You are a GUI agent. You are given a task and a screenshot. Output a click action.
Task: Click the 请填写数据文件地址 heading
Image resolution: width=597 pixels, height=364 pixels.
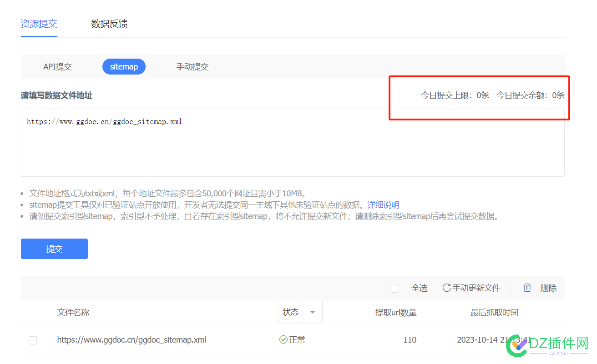(x=57, y=95)
